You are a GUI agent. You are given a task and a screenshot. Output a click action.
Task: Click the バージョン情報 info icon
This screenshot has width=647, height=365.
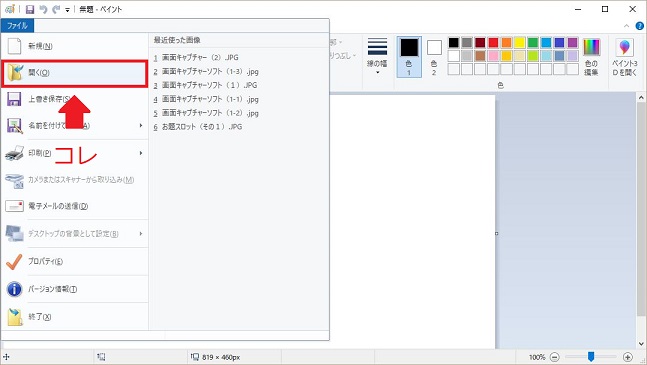(14, 289)
